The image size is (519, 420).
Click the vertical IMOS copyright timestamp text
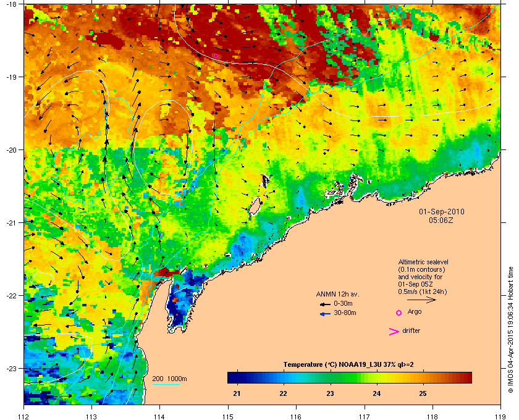(510, 330)
